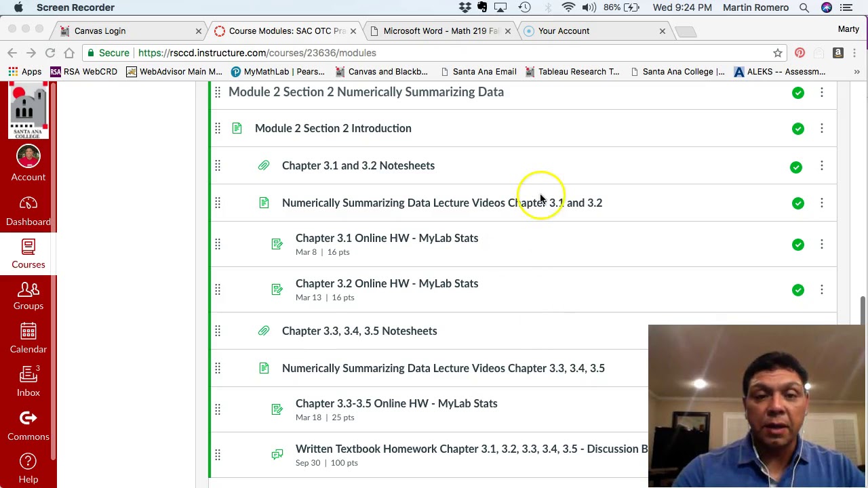Open Chapter 3.3-3.5 Online HW - MyLab Stats
868x488 pixels.
pyautogui.click(x=396, y=403)
